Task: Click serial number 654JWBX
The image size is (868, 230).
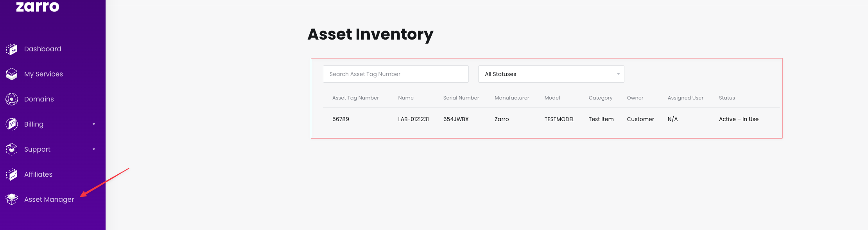Action: tap(456, 119)
